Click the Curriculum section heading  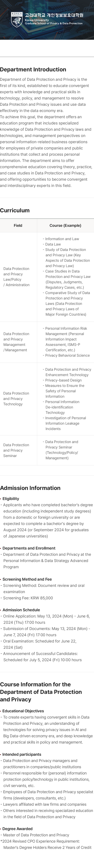[x=15, y=210]
